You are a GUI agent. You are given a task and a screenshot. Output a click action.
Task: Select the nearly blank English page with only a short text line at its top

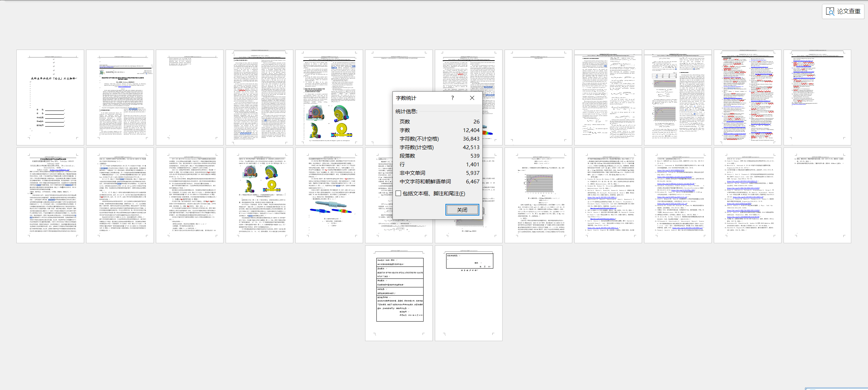tap(538, 97)
